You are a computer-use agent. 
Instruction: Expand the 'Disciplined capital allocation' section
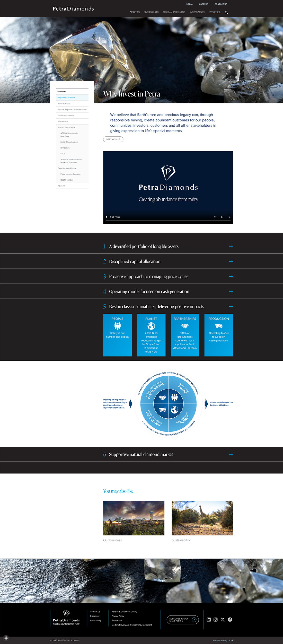coord(231,261)
